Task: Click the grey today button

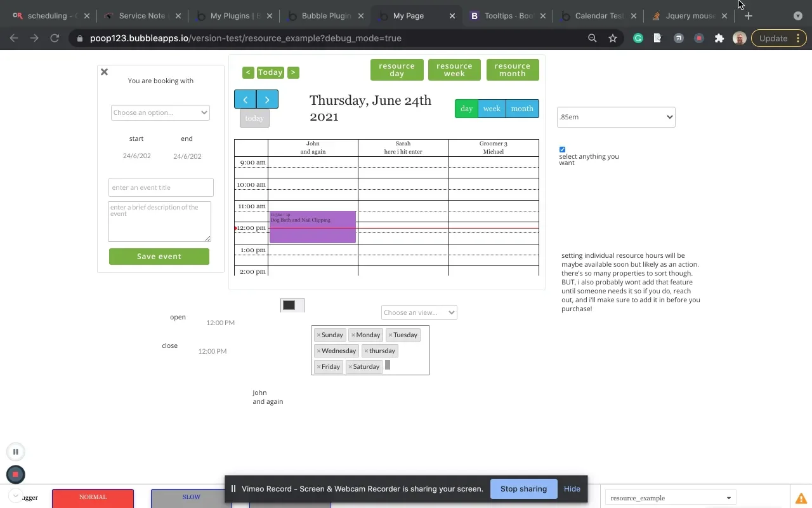Action: click(254, 118)
